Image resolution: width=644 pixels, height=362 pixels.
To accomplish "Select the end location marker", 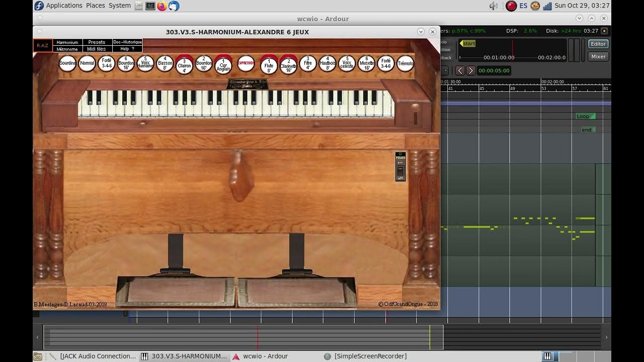I will point(588,130).
